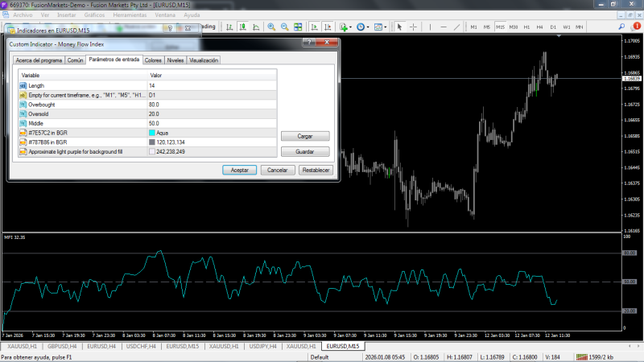Click the Overbought value 80.0

pos(212,105)
